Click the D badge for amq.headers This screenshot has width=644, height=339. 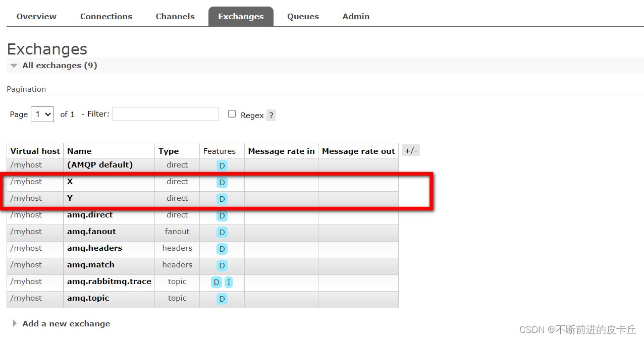tap(222, 249)
